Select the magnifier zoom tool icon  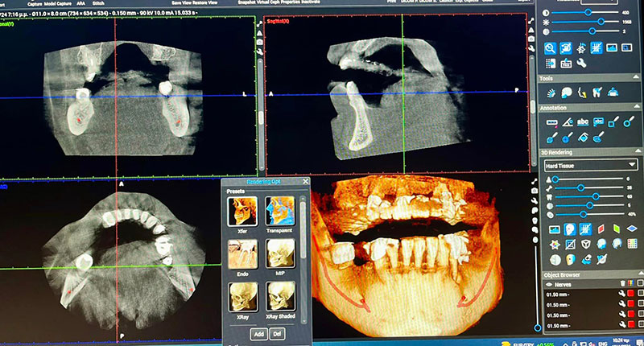(550, 48)
